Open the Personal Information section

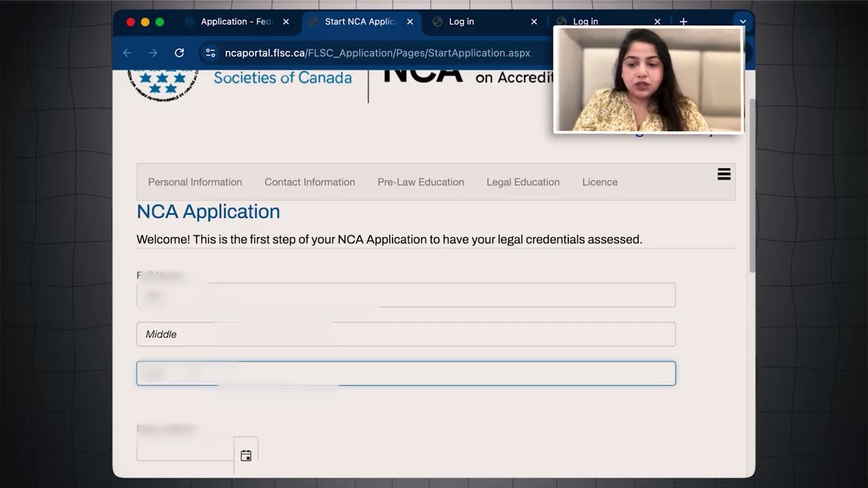pos(195,182)
